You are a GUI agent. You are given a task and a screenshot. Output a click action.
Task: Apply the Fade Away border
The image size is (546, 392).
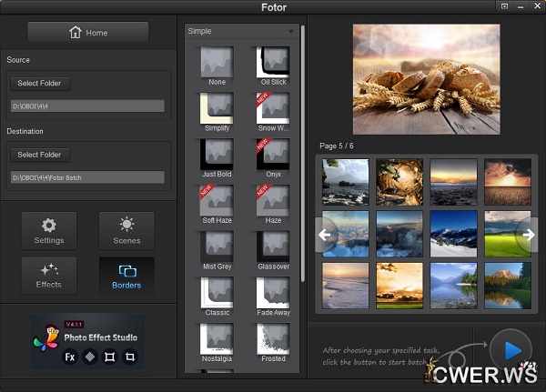(x=273, y=297)
